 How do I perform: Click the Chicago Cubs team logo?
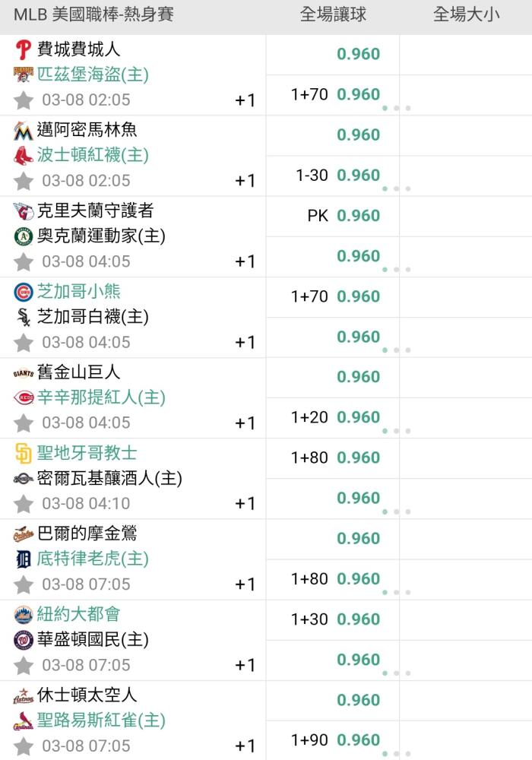[23, 292]
